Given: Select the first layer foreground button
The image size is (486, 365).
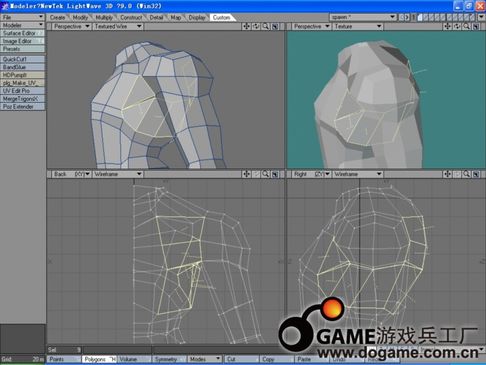Looking at the screenshot, I should (x=421, y=17).
